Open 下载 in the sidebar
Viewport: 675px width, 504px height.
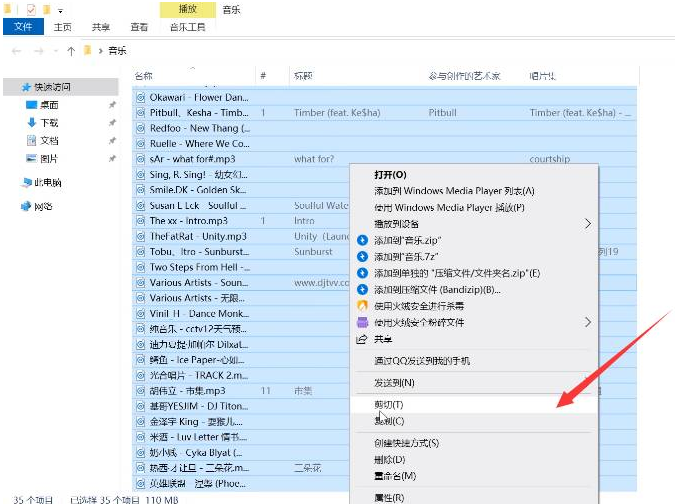pos(49,123)
